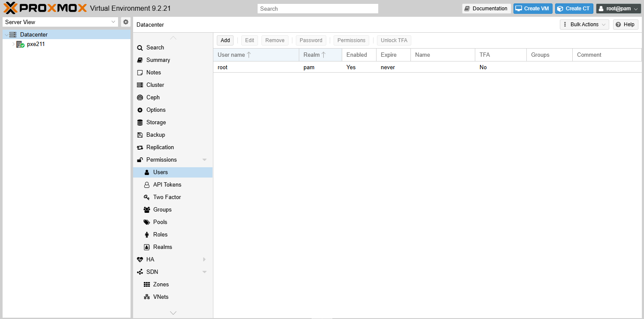The image size is (644, 319).
Task: Click the Create VM button
Action: click(x=533, y=9)
